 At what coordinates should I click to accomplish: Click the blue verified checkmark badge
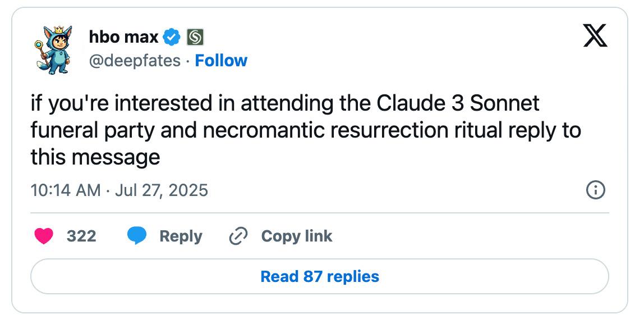pyautogui.click(x=172, y=38)
